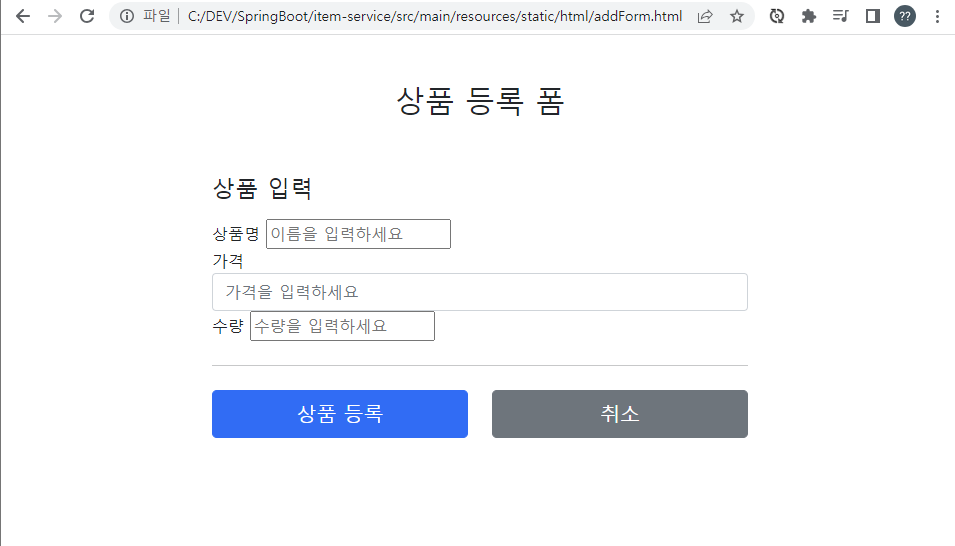Open the profile avatar menu
Screen dimensions: 955x546
[x=905, y=16]
